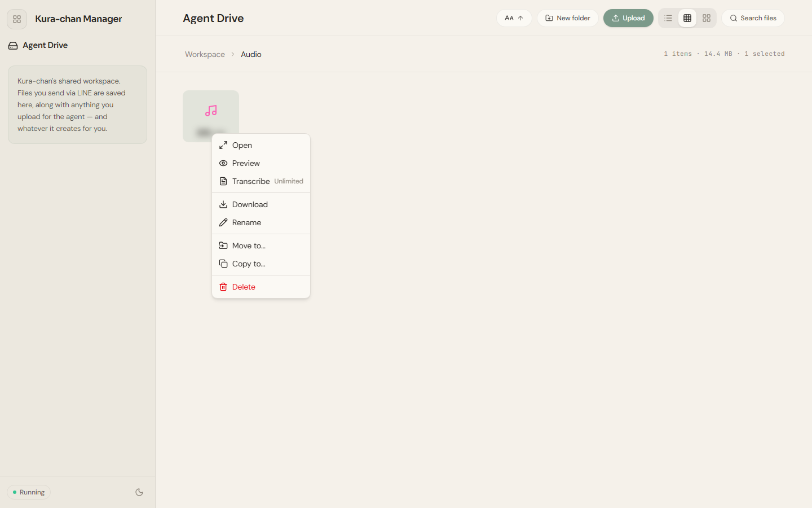This screenshot has height=508, width=812.
Task: Click the Search files field
Action: (753, 18)
